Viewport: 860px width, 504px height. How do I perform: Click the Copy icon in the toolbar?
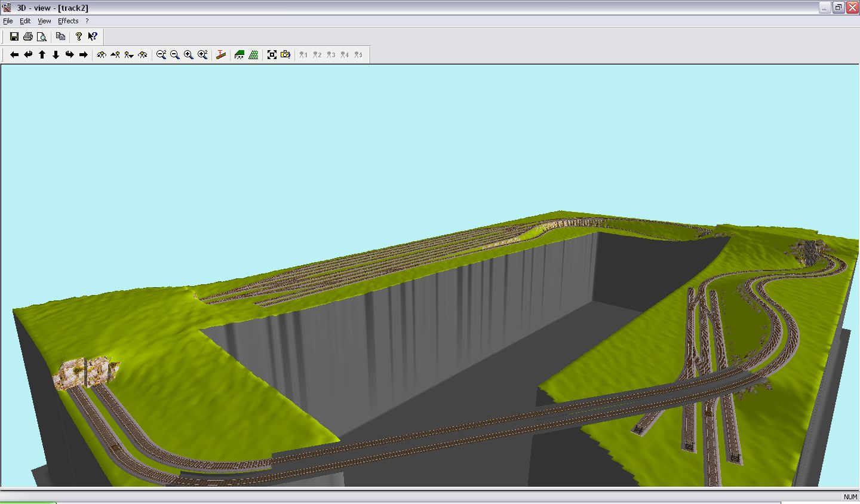(60, 36)
